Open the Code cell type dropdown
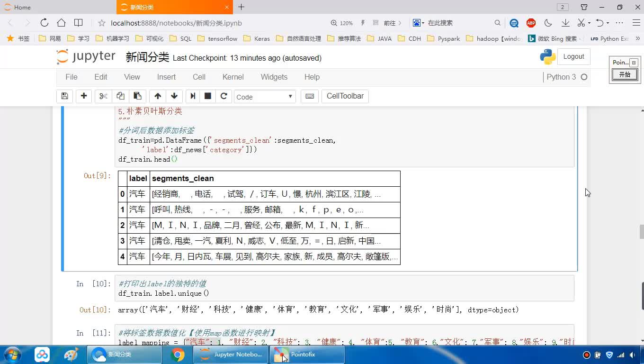 click(265, 97)
